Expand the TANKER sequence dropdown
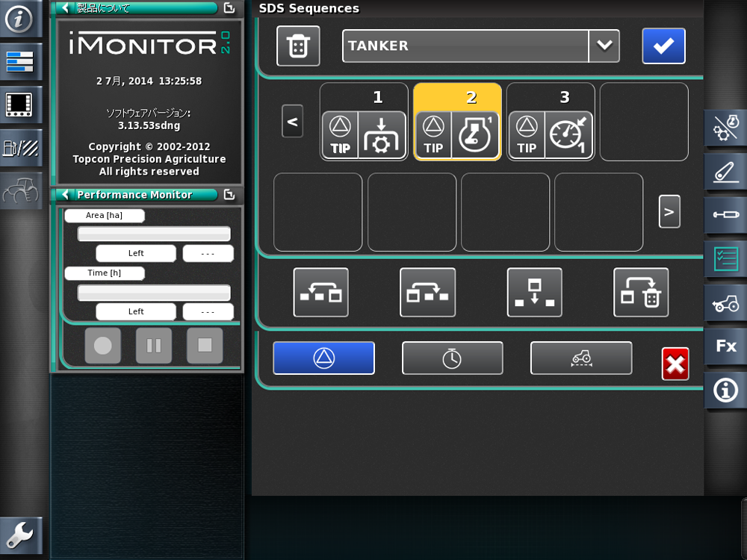This screenshot has height=560, width=747. point(604,46)
